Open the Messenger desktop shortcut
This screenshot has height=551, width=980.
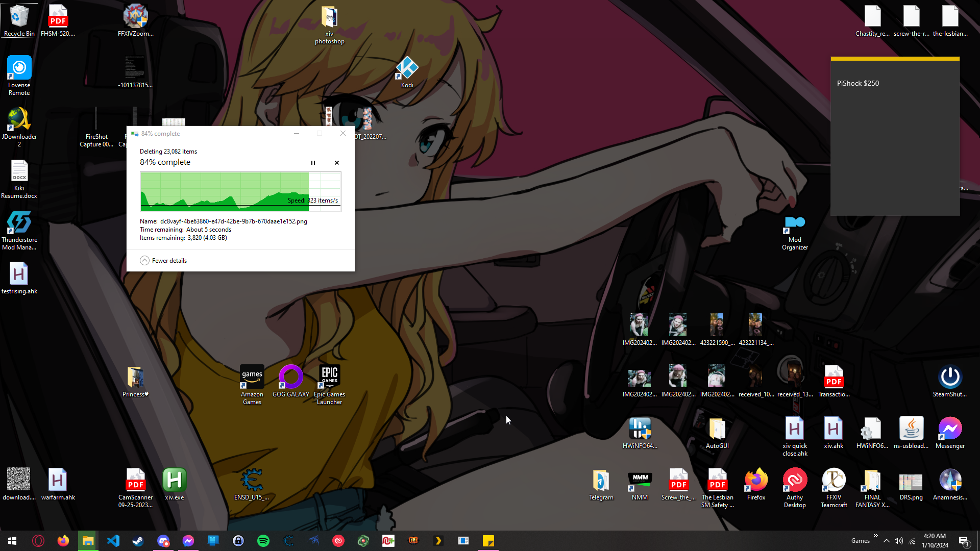point(950,433)
